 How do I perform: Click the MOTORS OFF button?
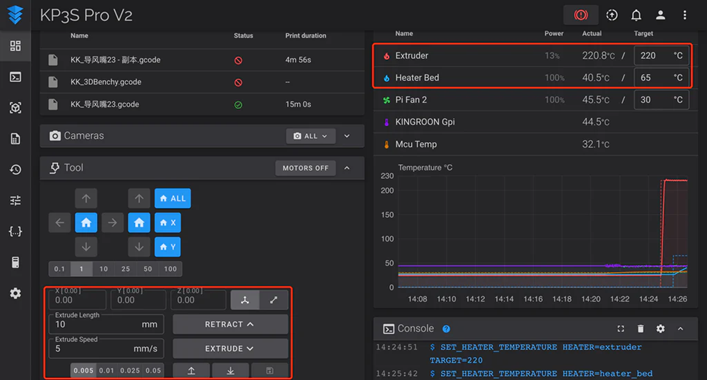[305, 168]
